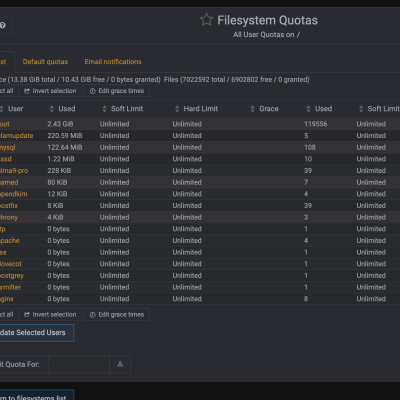
Task: Click Edit grace times button below the table
Action: (x=117, y=314)
